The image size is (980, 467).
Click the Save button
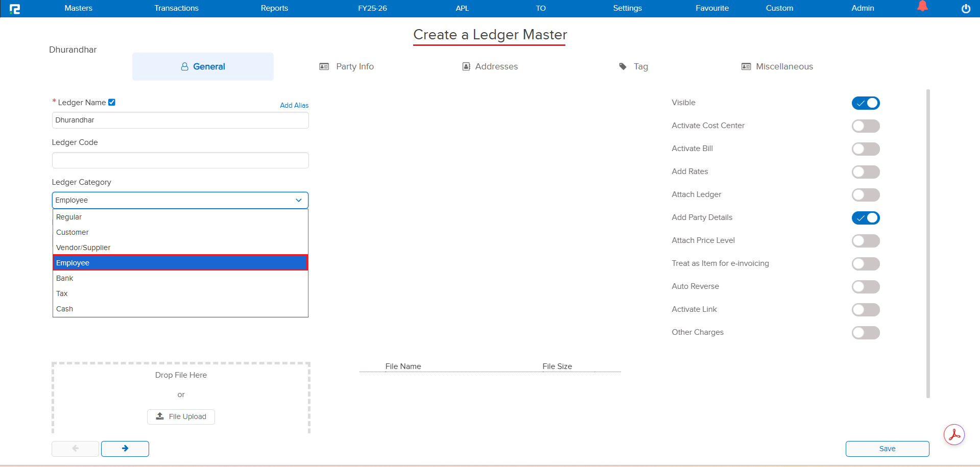click(887, 449)
